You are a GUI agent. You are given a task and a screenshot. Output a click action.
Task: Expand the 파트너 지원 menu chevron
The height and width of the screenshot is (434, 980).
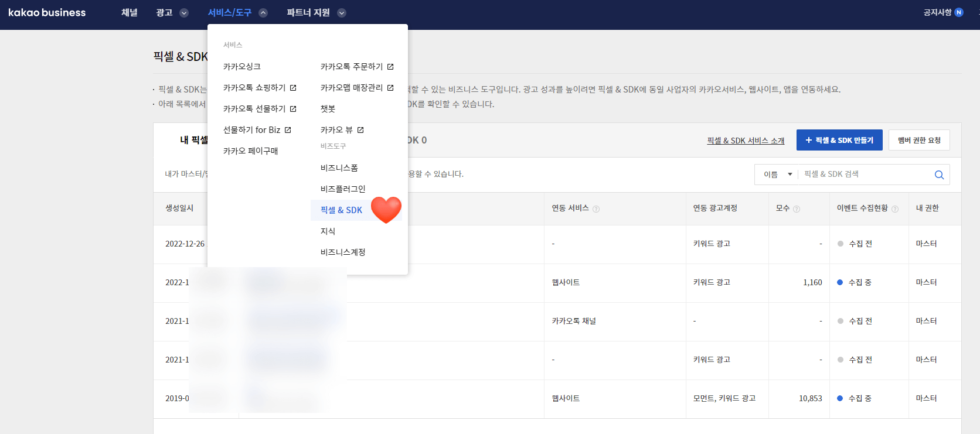[342, 13]
